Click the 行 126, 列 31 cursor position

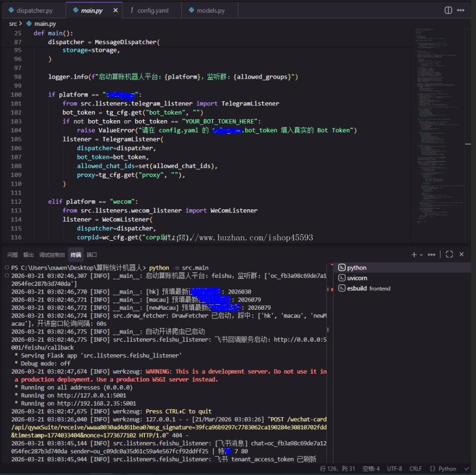tap(337, 469)
